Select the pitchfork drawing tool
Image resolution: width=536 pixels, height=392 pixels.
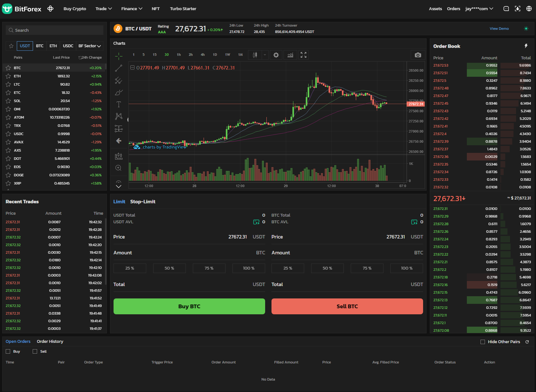pos(119,80)
